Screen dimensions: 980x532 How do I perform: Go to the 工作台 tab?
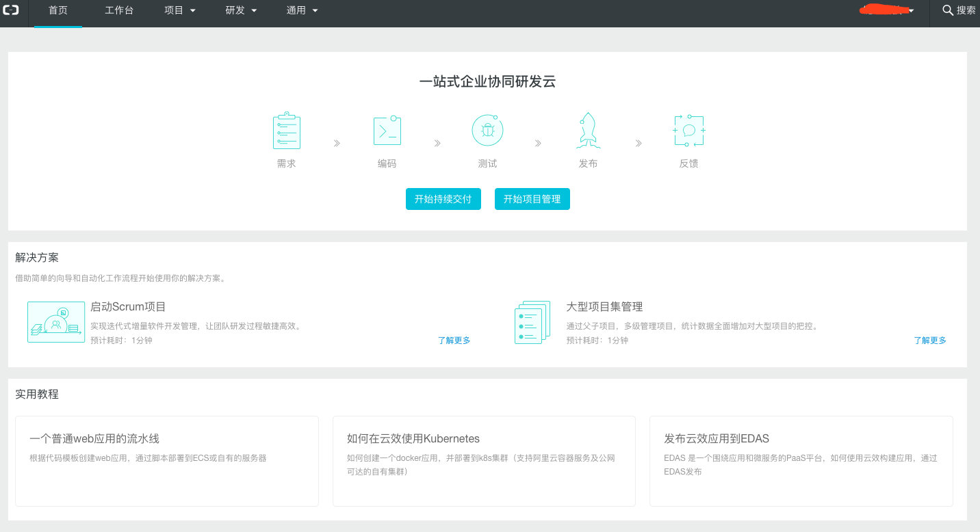[x=119, y=10]
